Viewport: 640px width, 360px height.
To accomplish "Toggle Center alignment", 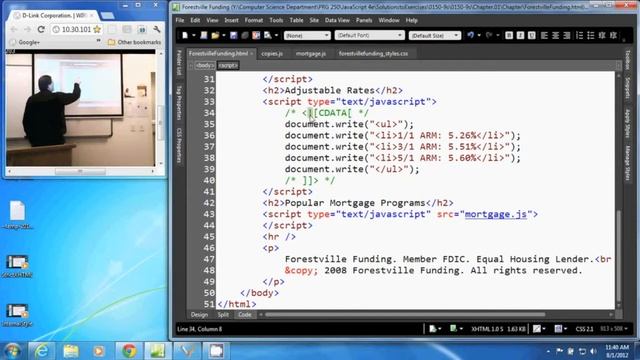I will (x=556, y=36).
